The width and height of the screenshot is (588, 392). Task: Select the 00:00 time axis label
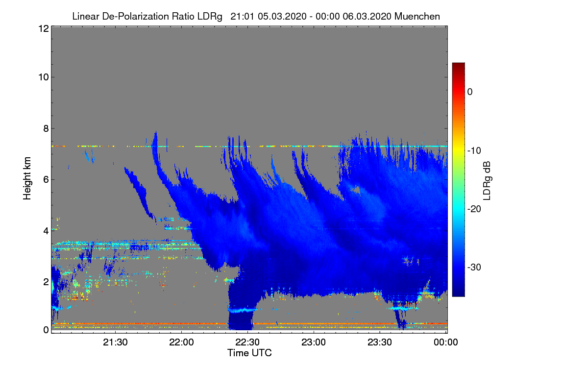point(446,343)
